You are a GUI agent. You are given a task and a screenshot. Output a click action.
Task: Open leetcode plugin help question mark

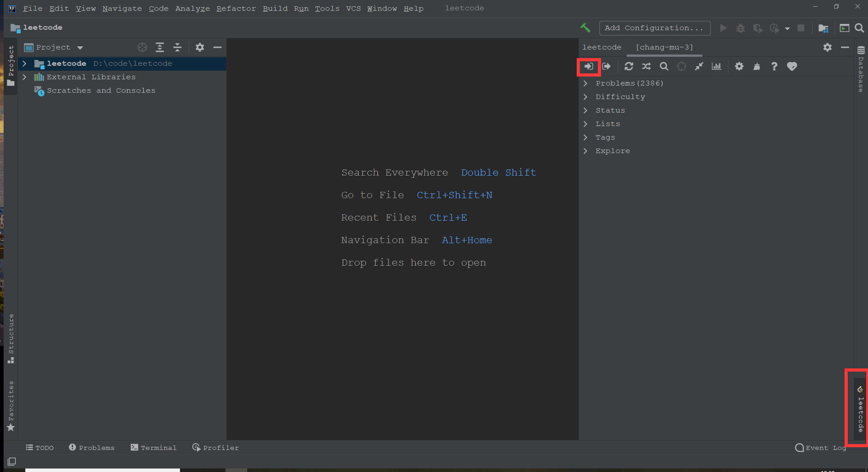tap(774, 67)
